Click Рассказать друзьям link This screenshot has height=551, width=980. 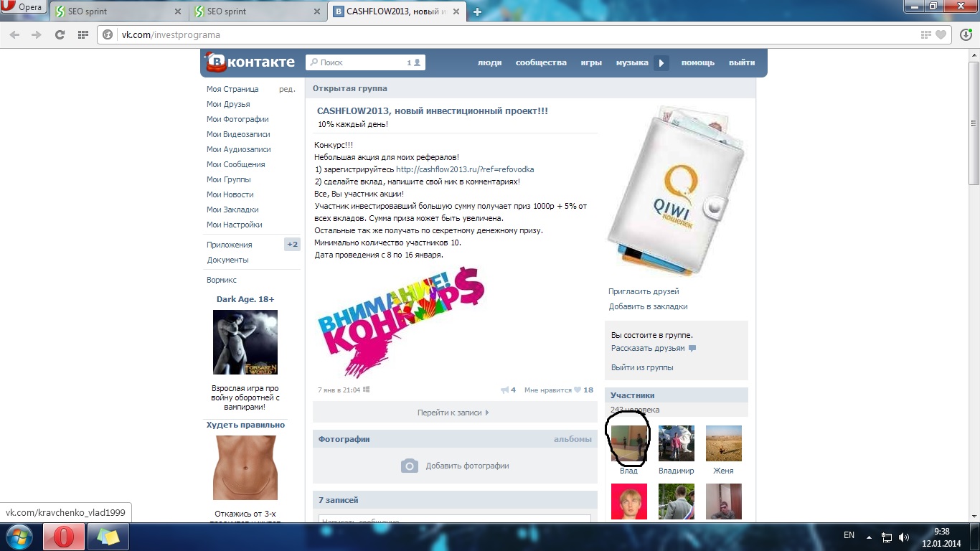pos(648,348)
